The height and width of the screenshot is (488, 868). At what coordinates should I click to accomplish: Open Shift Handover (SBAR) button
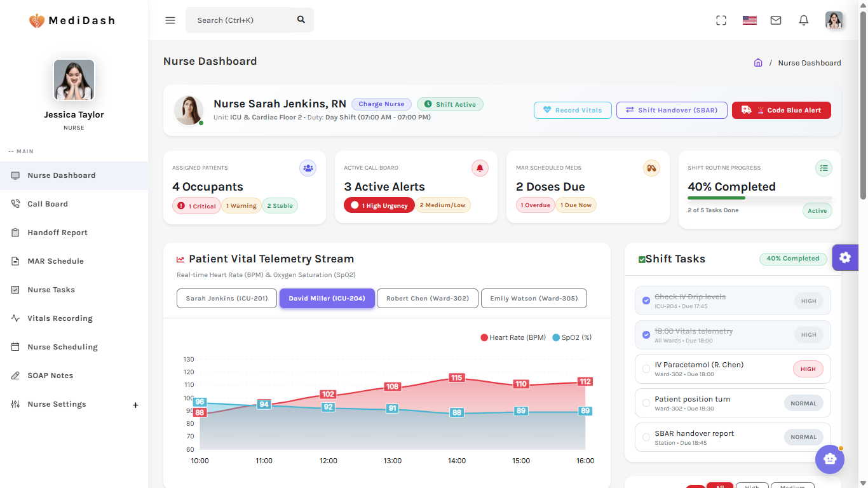click(672, 110)
